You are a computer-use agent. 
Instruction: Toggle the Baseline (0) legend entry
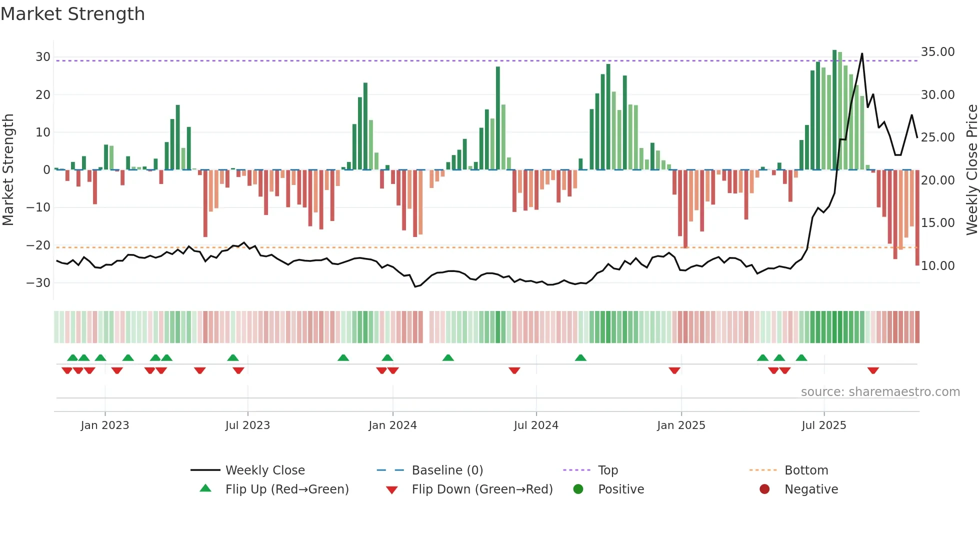coord(447,470)
